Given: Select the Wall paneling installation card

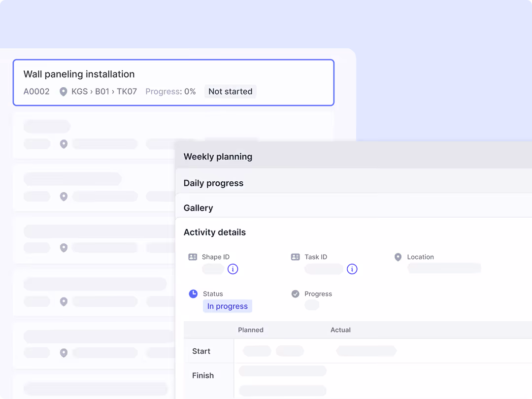Looking at the screenshot, I should point(173,82).
